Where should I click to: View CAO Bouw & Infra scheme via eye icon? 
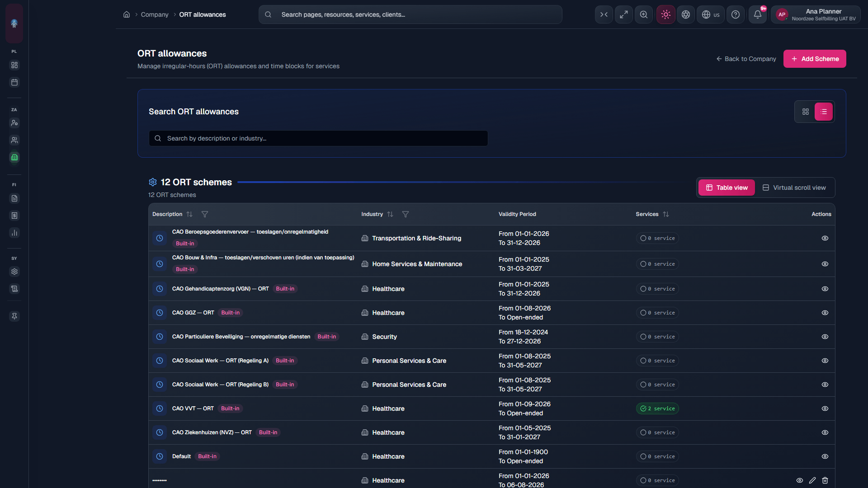point(825,264)
